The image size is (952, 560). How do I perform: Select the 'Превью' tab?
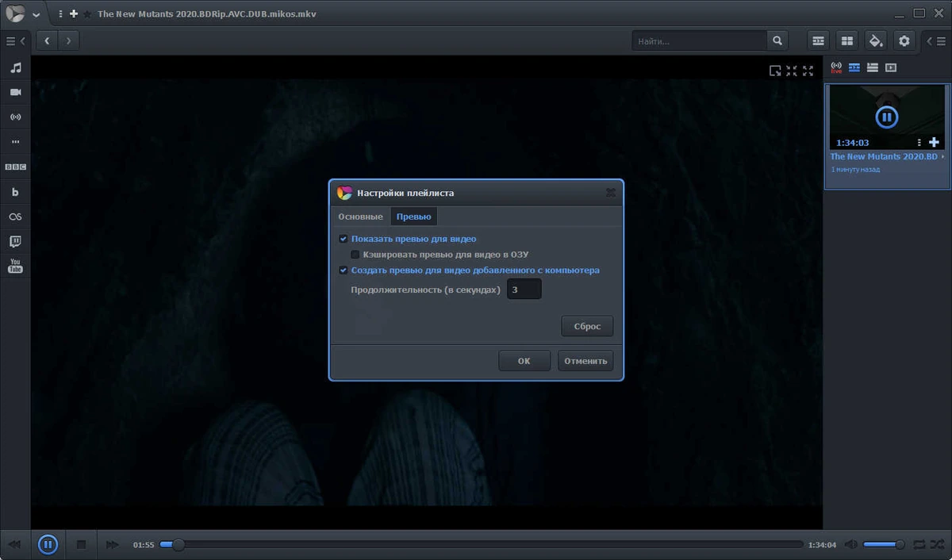pos(414,217)
